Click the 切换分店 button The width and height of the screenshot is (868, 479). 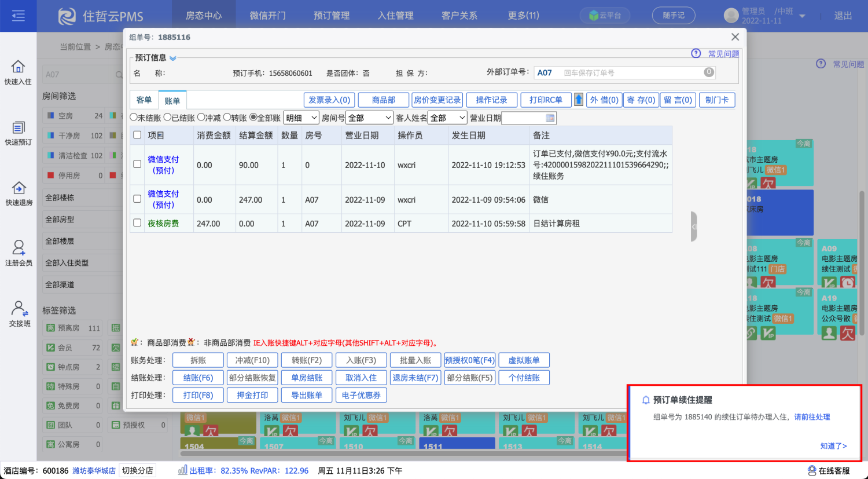click(x=138, y=470)
